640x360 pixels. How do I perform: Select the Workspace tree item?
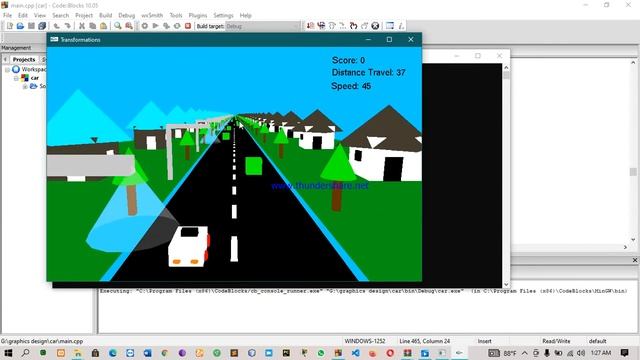point(34,69)
